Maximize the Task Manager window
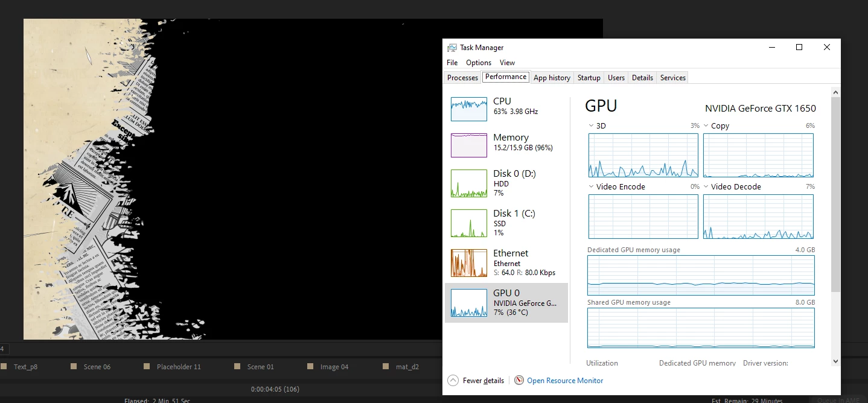Image resolution: width=868 pixels, height=403 pixels. (799, 48)
